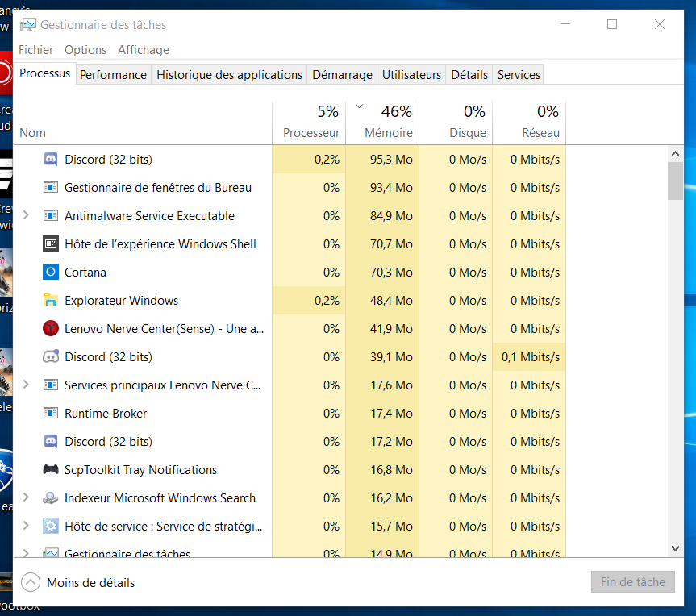This screenshot has width=696, height=616.
Task: Click the Runtime Broker process icon
Action: click(51, 413)
